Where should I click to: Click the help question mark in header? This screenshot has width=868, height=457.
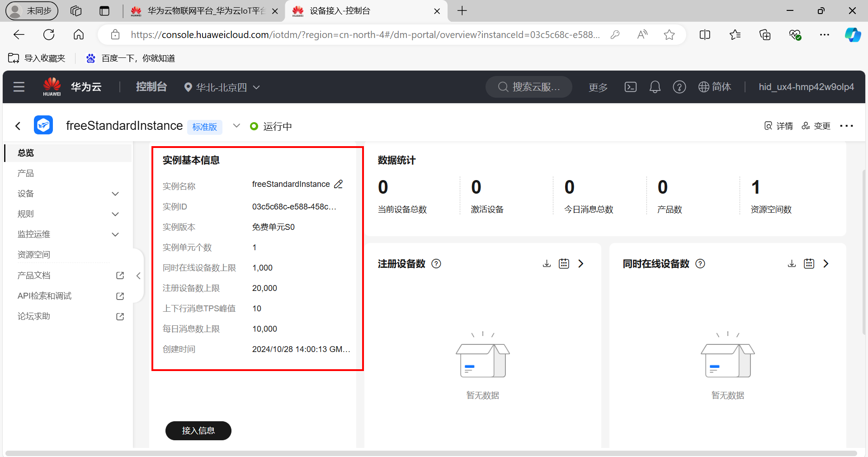click(679, 87)
